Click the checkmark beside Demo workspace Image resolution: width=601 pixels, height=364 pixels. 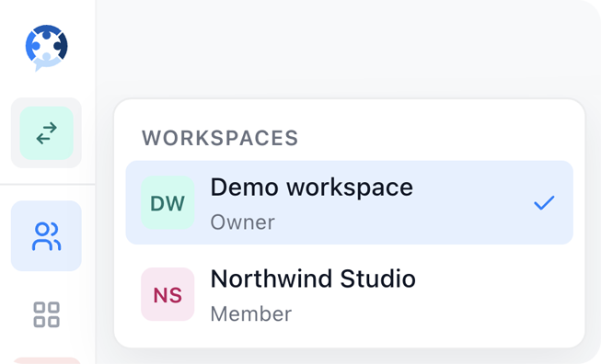click(544, 203)
